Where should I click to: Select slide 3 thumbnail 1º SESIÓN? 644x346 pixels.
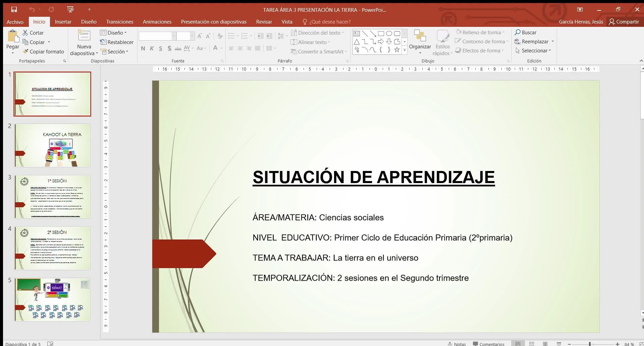pyautogui.click(x=52, y=197)
